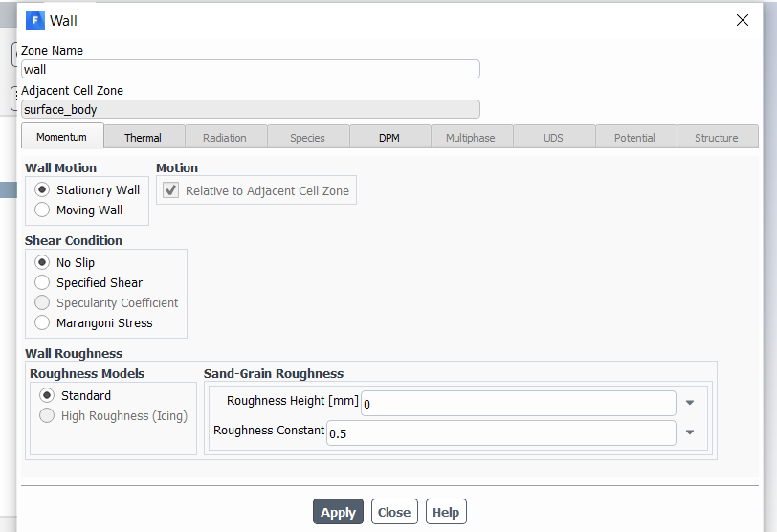
Task: Click the Apply button
Action: (338, 512)
